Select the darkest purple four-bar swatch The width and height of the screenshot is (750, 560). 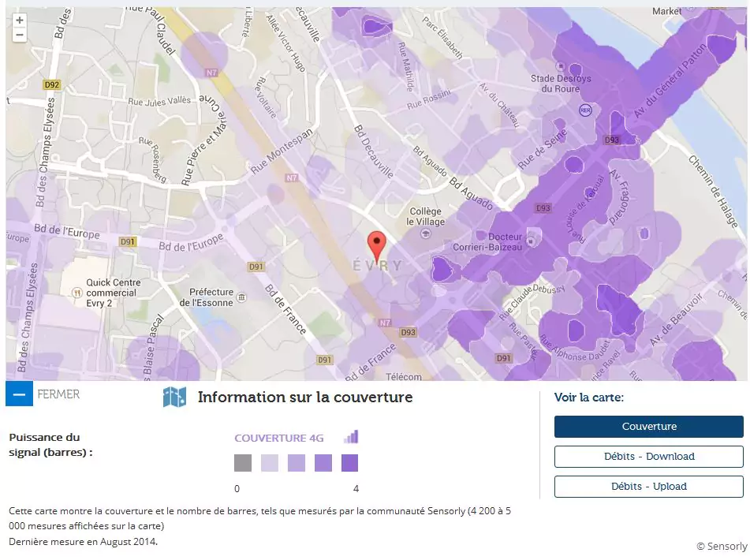(x=349, y=463)
